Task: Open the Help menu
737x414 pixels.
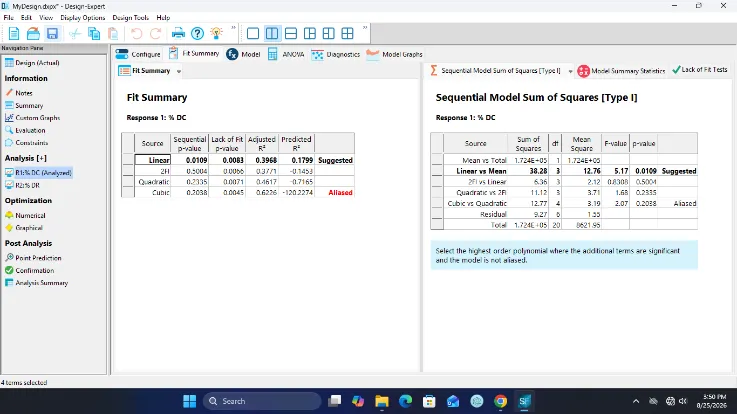Action: pyautogui.click(x=163, y=17)
